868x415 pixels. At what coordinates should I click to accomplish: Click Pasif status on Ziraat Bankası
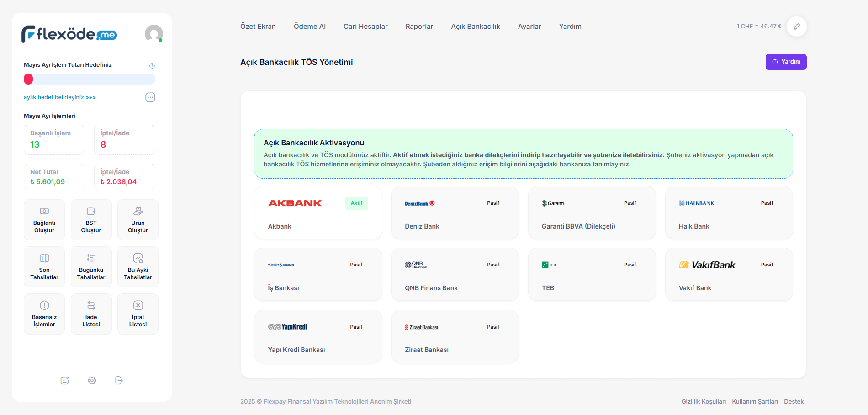pos(493,327)
